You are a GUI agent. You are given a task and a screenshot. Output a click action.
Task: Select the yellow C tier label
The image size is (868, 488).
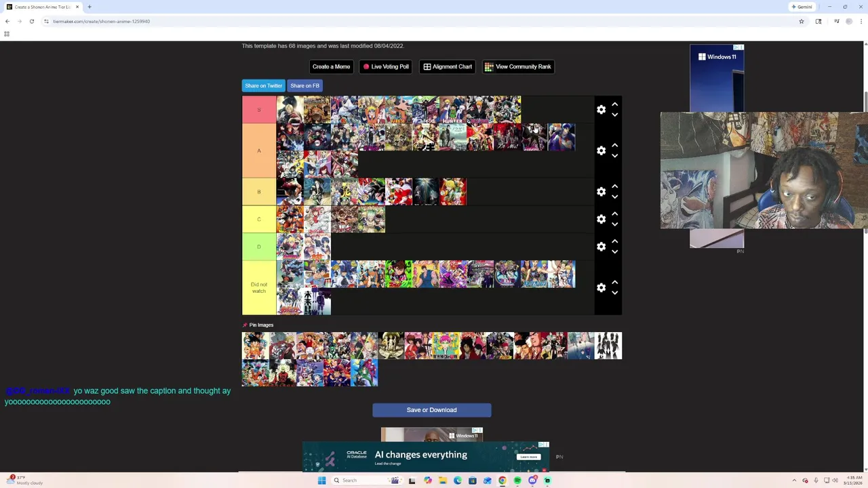[259, 219]
